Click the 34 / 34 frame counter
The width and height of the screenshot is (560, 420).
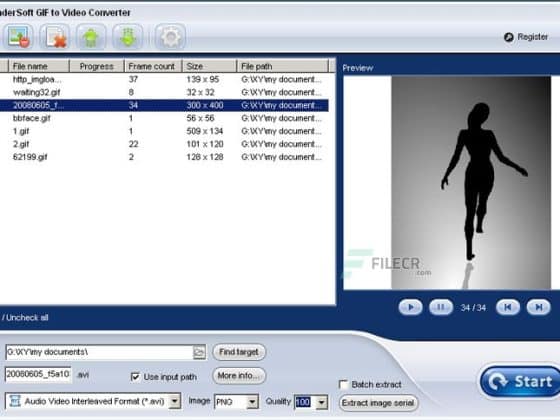tap(473, 308)
